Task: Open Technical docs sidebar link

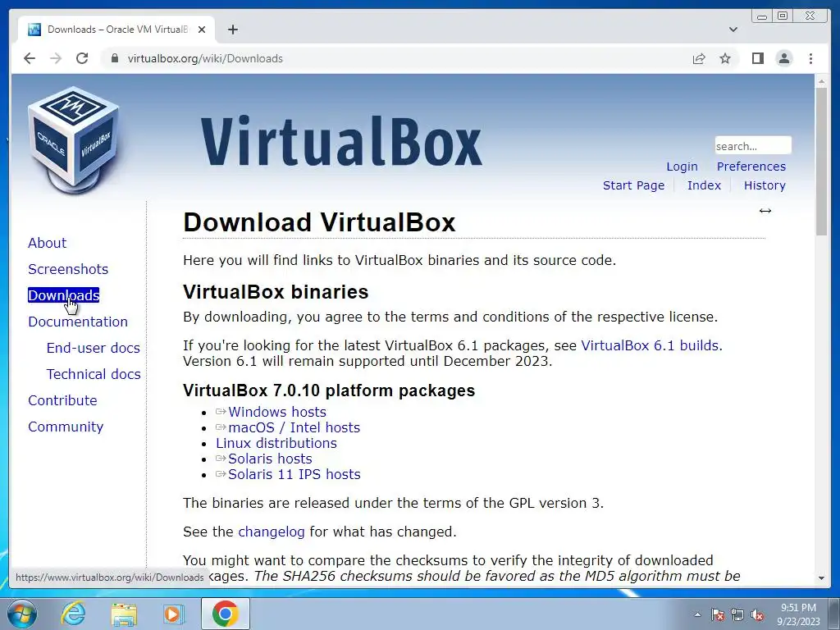Action: pyautogui.click(x=94, y=374)
